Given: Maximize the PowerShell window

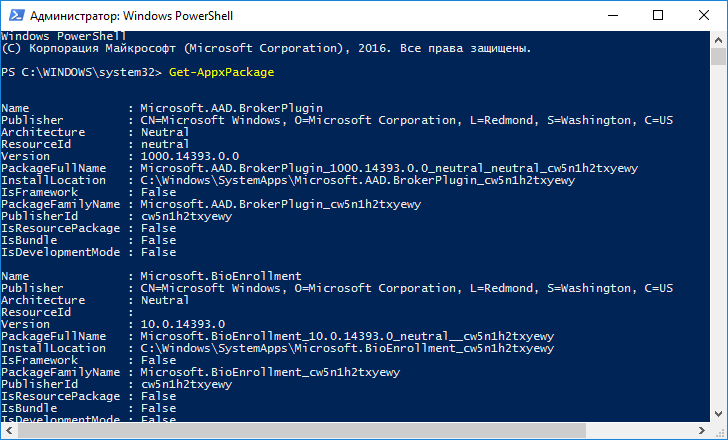Looking at the screenshot, I should click(655, 15).
